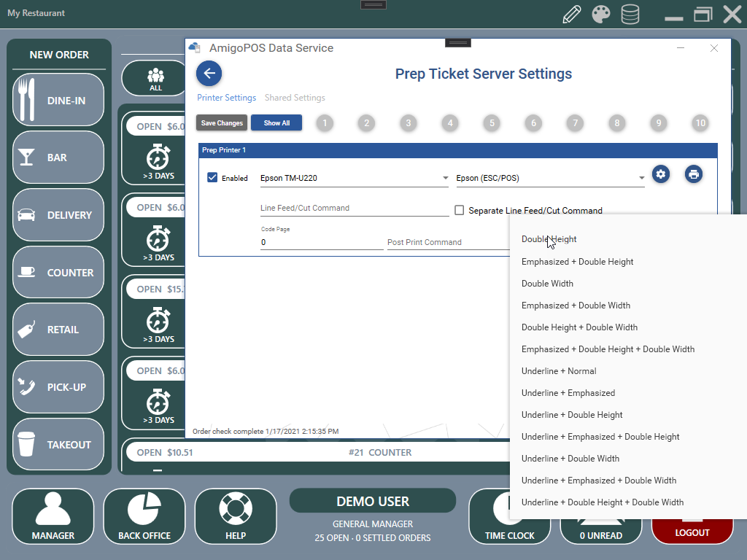Start a Dine-In order
Screen dimensions: 747x560
pyautogui.click(x=58, y=100)
